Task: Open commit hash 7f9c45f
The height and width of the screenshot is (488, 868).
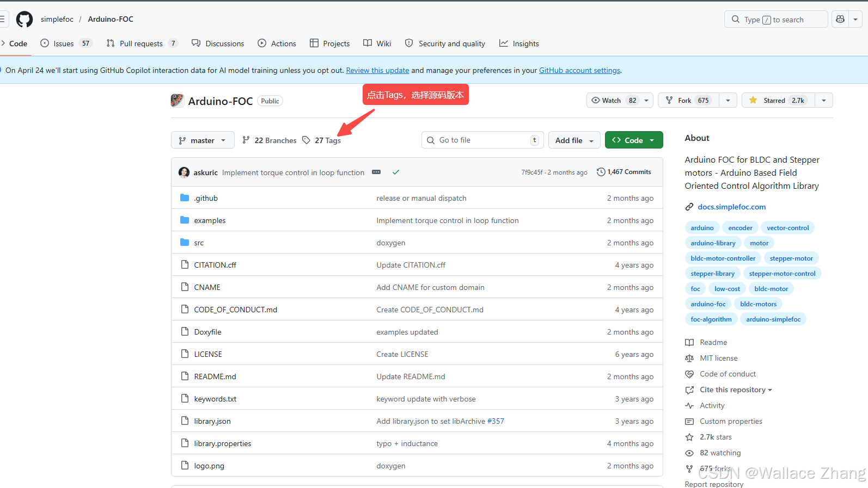Action: click(x=532, y=172)
